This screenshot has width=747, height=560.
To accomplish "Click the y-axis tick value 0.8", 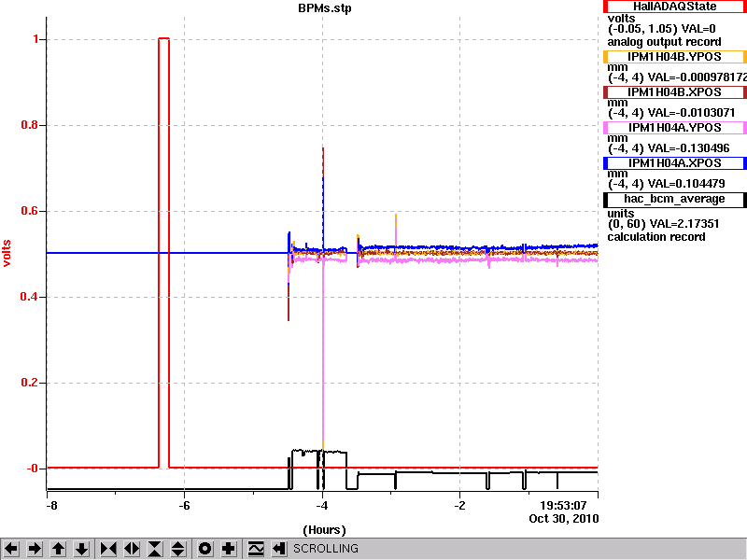I will [30, 125].
